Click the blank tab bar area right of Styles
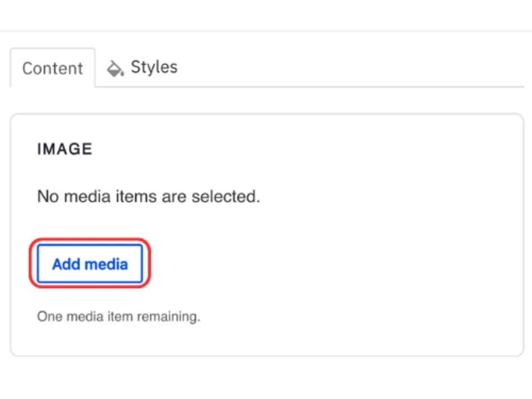This screenshot has height=399, width=532. tap(355, 68)
